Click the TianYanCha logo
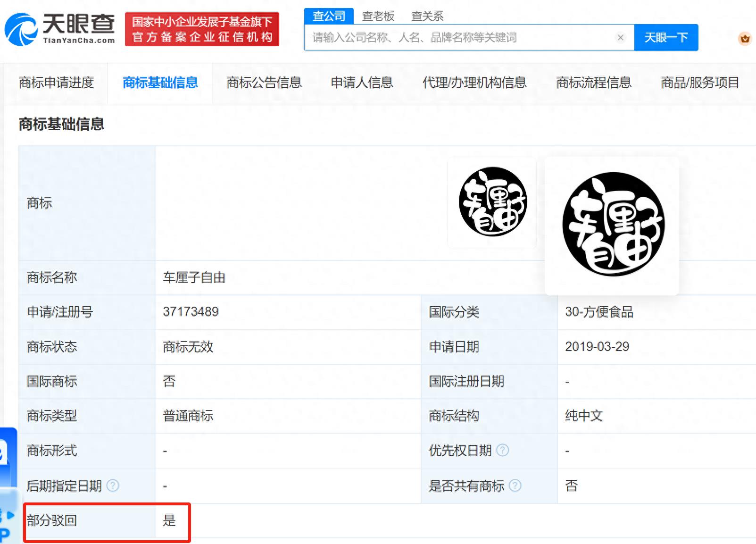The image size is (756, 544). [60, 29]
